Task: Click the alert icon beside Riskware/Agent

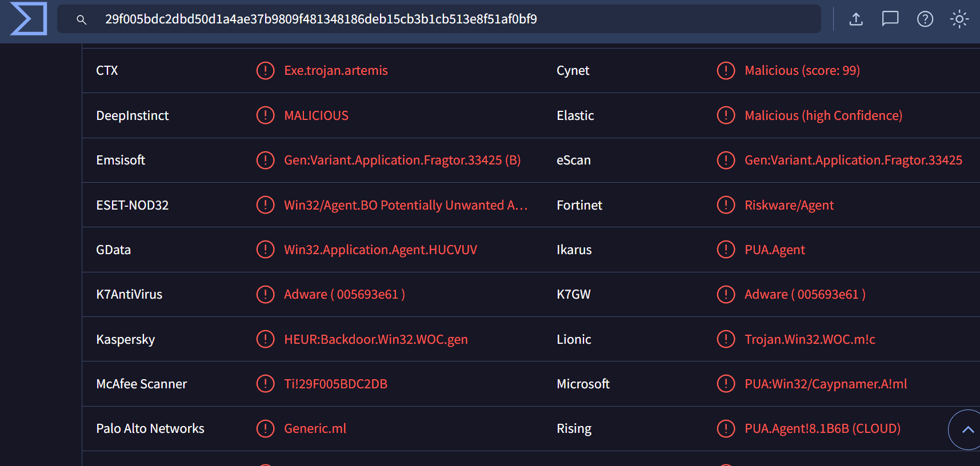Action: point(726,205)
